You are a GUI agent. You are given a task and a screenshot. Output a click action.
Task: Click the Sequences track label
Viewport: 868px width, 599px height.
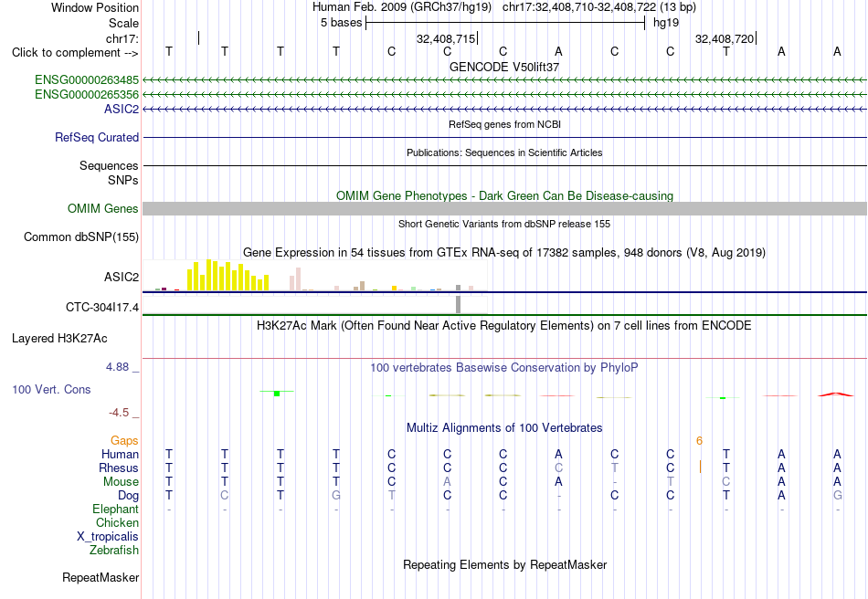pyautogui.click(x=109, y=165)
